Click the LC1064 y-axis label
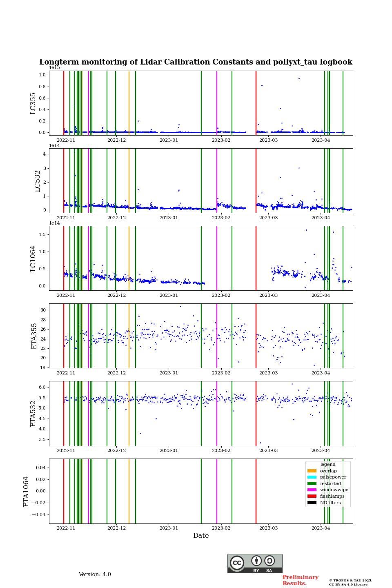This screenshot has height=588, width=392. click(33, 258)
